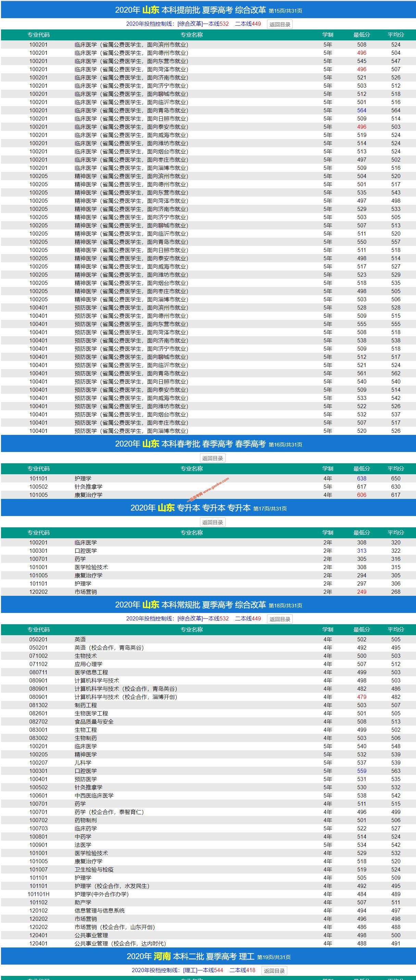
Task: Click lowest score 561 in 预防医学 青岛市 row
Action: (362, 374)
